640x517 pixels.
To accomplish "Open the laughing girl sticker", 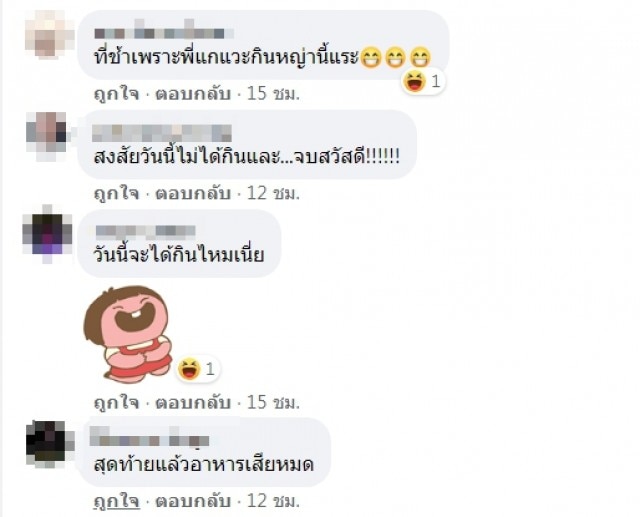I will (128, 334).
